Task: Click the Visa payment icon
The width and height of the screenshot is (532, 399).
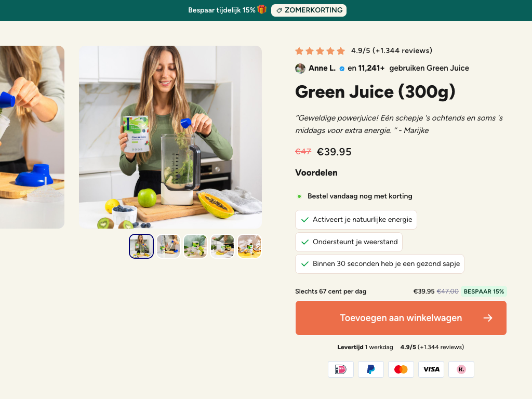Action: coord(431,369)
